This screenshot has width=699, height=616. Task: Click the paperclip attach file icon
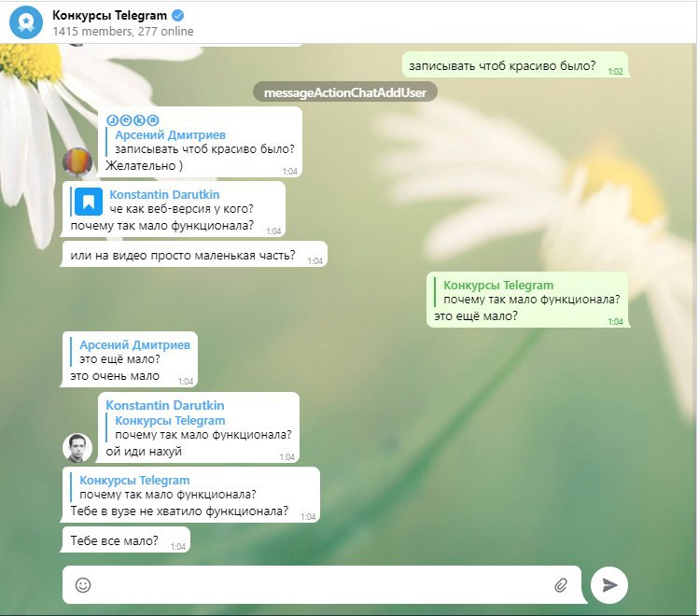pyautogui.click(x=561, y=585)
